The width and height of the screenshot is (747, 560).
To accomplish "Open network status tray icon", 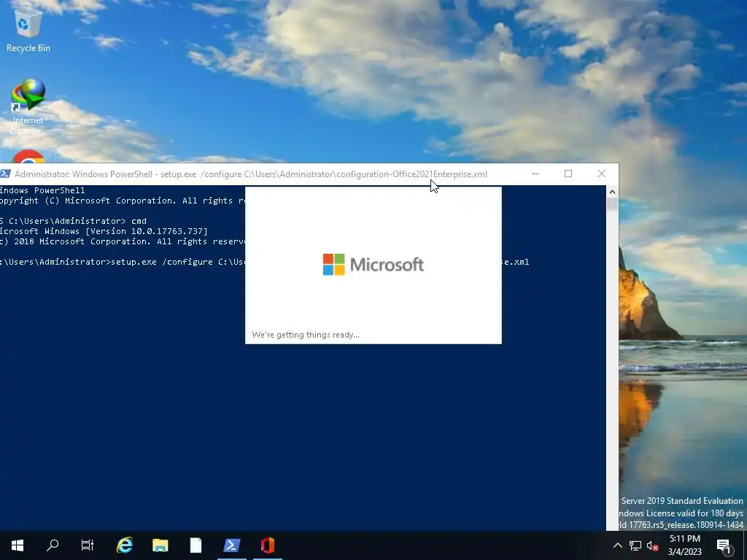I will pos(635,545).
